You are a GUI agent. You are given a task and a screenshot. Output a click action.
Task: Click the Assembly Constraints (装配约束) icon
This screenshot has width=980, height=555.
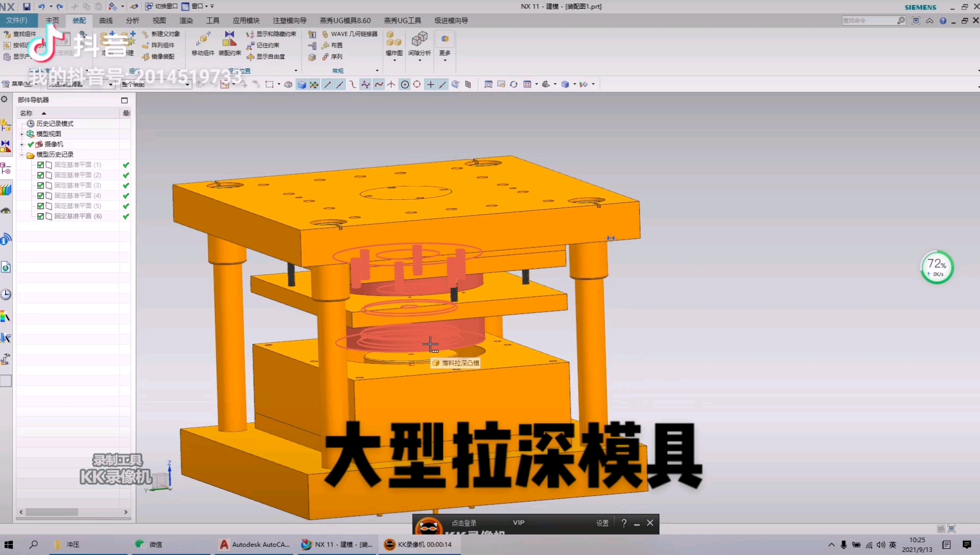[x=230, y=39]
